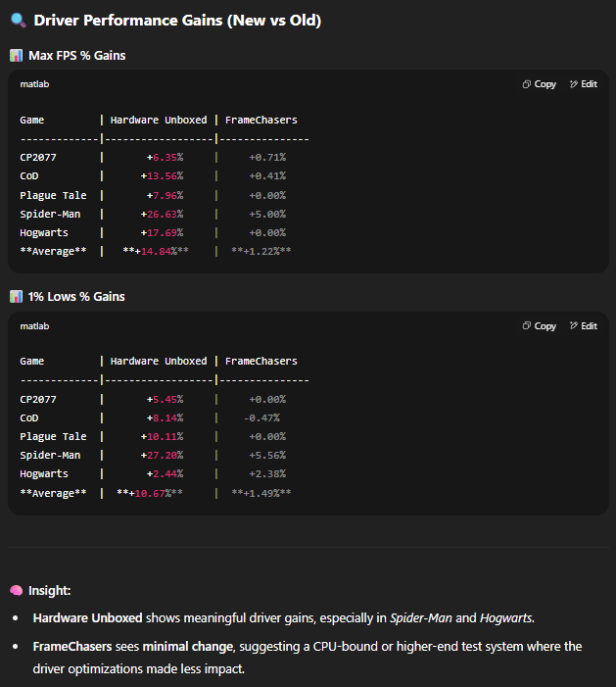Click the 'Hardware Unboxed' header in 1% Lows table
Viewport: 616px width, 687px height.
coord(159,361)
